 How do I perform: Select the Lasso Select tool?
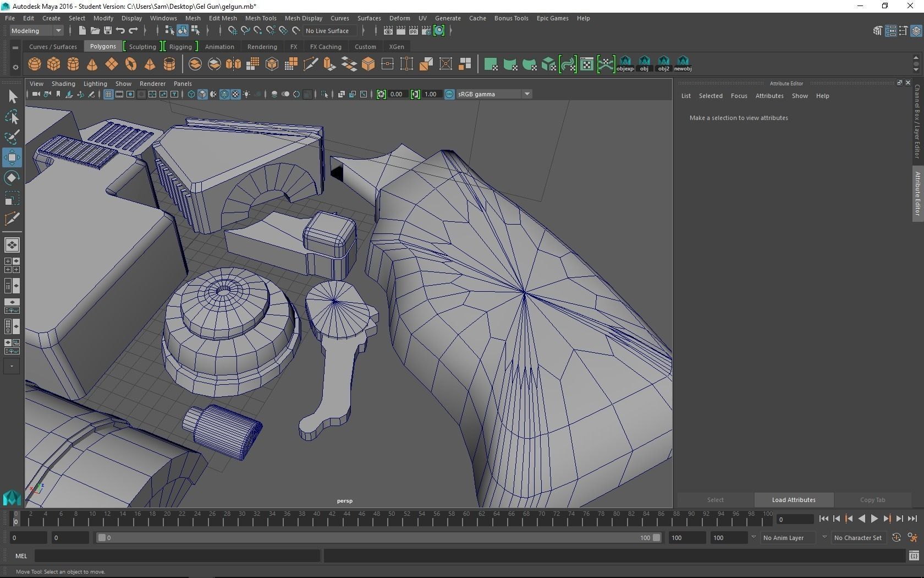12,117
